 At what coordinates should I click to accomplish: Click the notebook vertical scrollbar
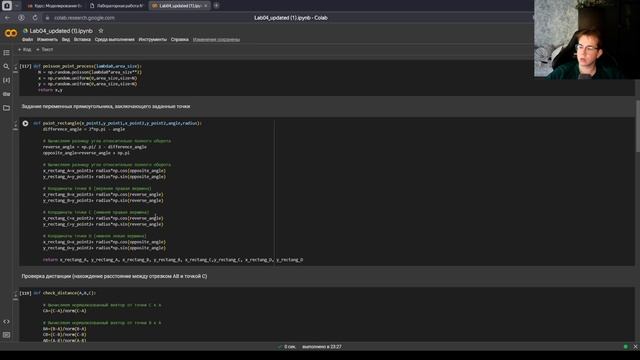(x=637, y=127)
